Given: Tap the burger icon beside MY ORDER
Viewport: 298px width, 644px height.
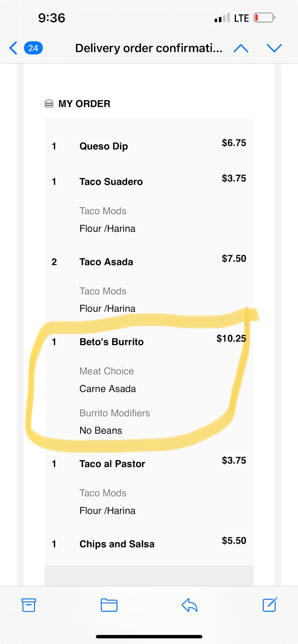Looking at the screenshot, I should (49, 104).
